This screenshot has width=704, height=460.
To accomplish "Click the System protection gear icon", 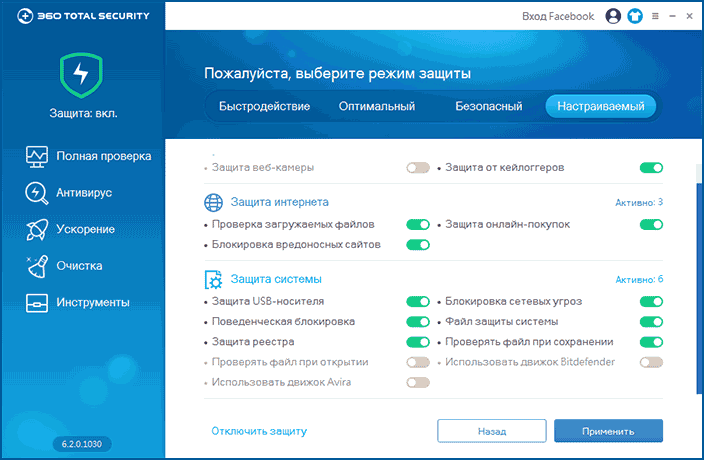I will pyautogui.click(x=214, y=280).
